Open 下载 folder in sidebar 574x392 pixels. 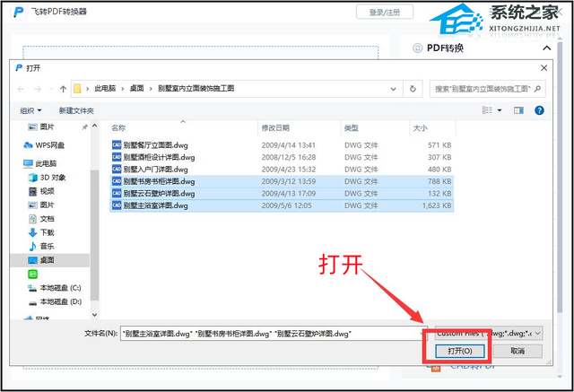click(42, 232)
